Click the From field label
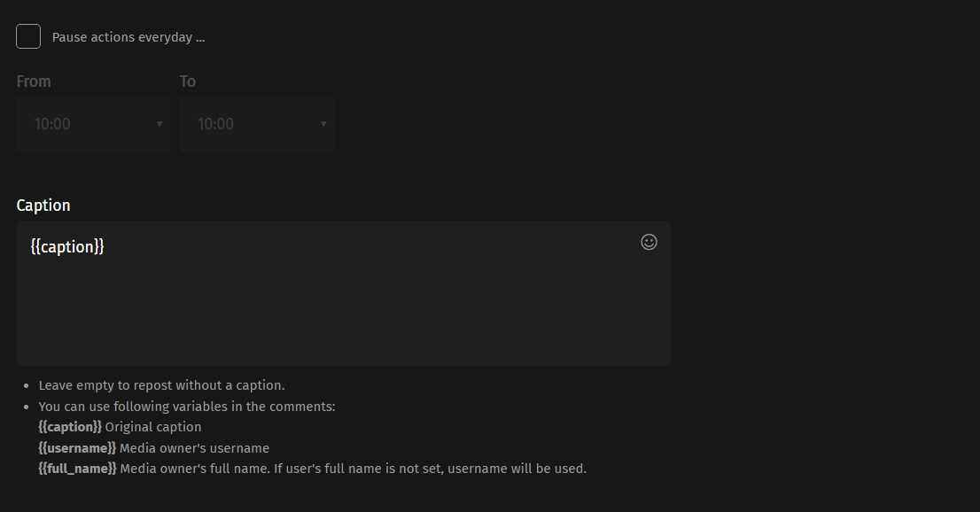 34,81
